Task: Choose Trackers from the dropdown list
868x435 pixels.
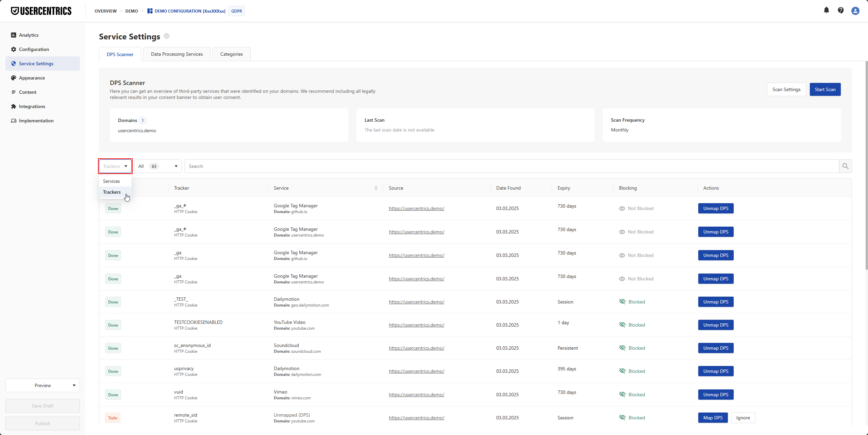Action: [115, 192]
